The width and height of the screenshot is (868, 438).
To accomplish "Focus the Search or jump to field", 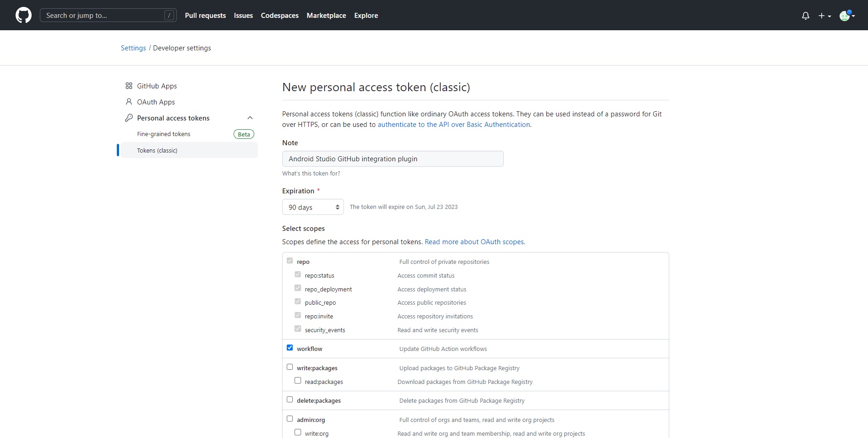I will click(x=108, y=15).
